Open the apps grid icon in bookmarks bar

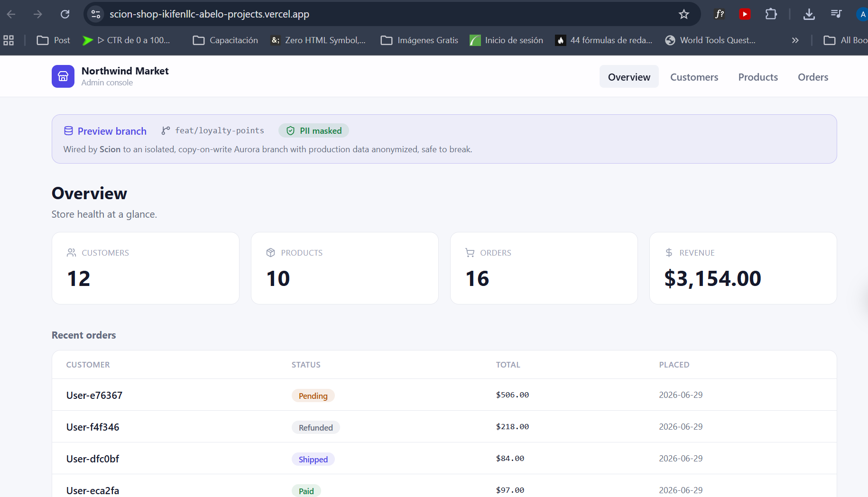pos(9,40)
